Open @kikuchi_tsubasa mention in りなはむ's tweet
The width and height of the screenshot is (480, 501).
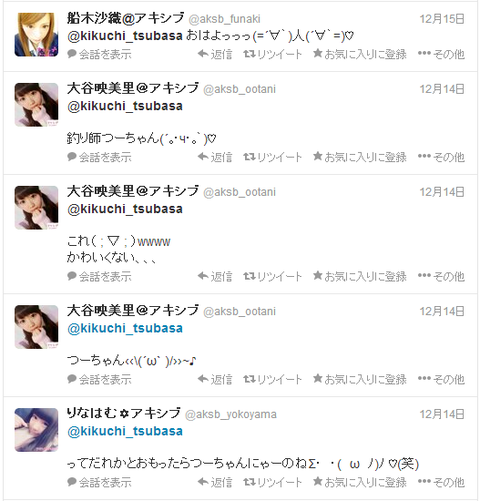tap(125, 431)
